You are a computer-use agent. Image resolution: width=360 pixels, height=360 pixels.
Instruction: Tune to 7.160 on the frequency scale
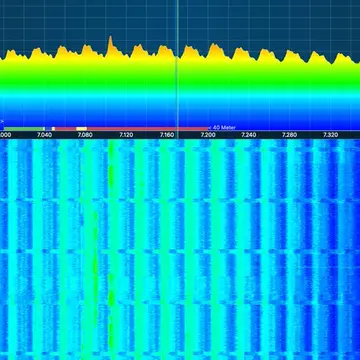[167, 135]
